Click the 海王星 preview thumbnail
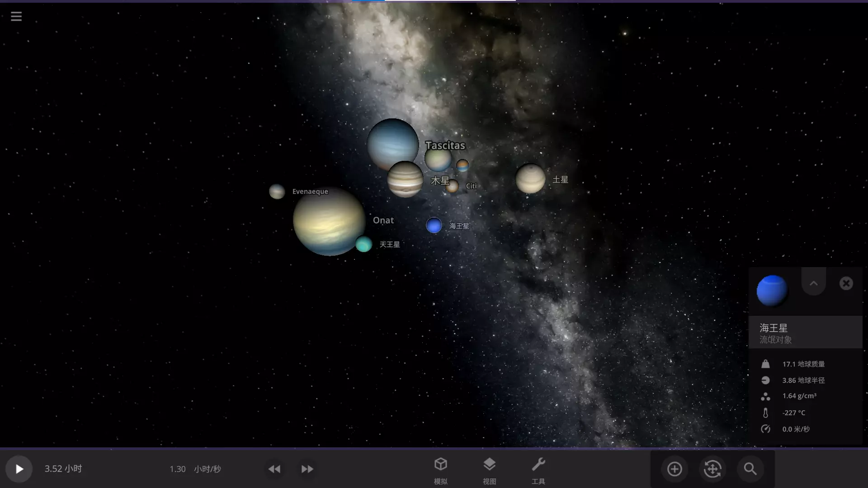Screen dimensions: 868x488 click(x=772, y=291)
